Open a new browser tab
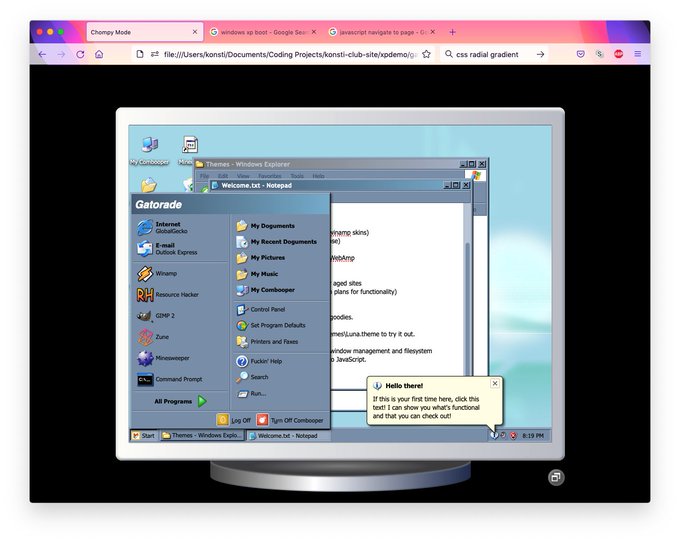 452,32
